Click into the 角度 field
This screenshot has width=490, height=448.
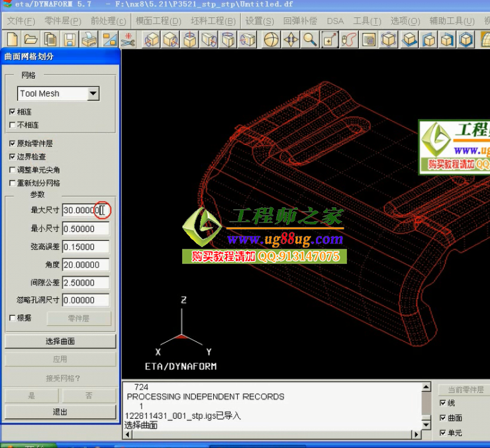(85, 265)
